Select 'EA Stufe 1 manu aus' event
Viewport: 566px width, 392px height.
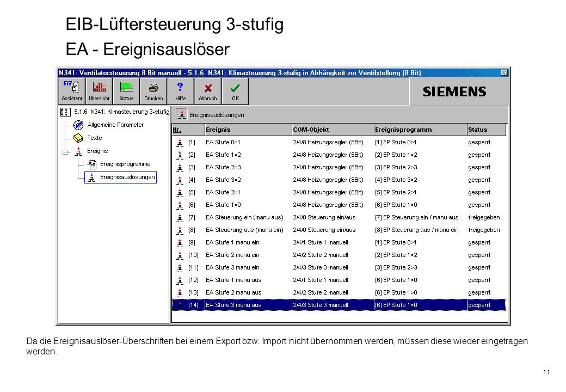pyautogui.click(x=233, y=280)
